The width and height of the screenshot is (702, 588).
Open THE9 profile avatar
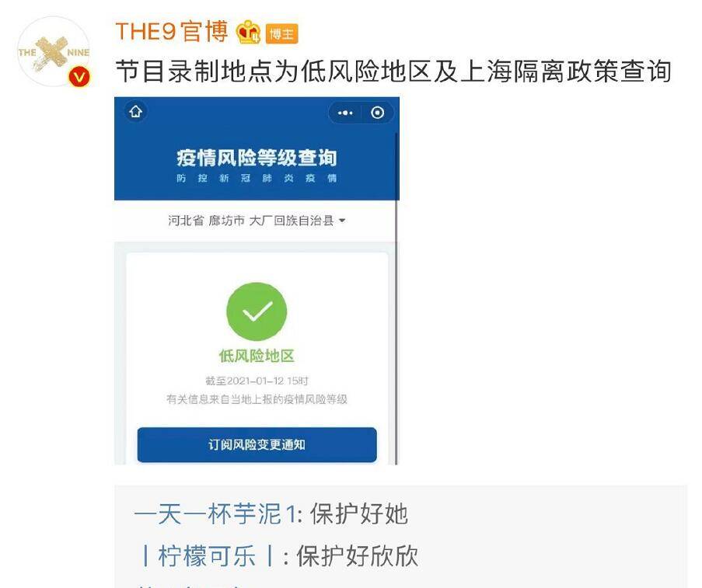pos(54,52)
